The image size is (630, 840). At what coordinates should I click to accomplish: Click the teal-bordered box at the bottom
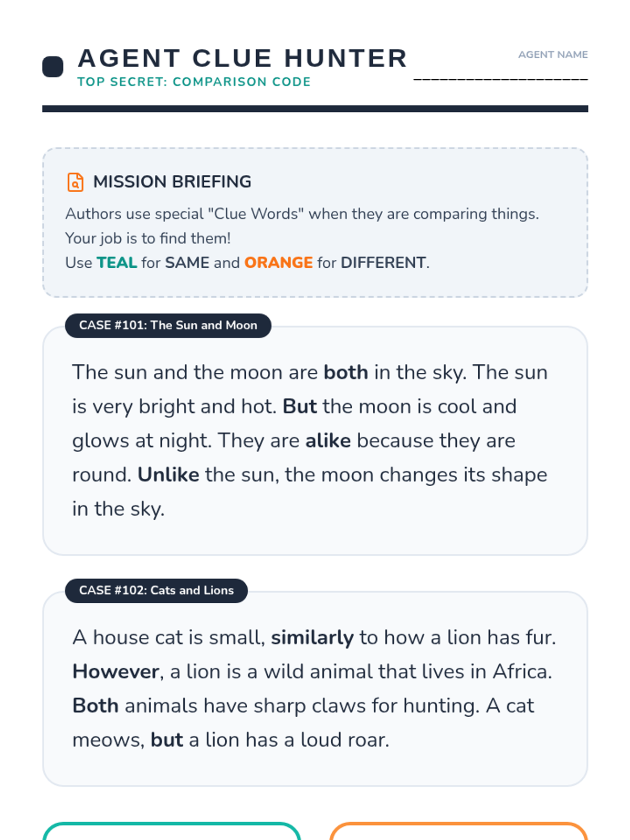point(172,832)
